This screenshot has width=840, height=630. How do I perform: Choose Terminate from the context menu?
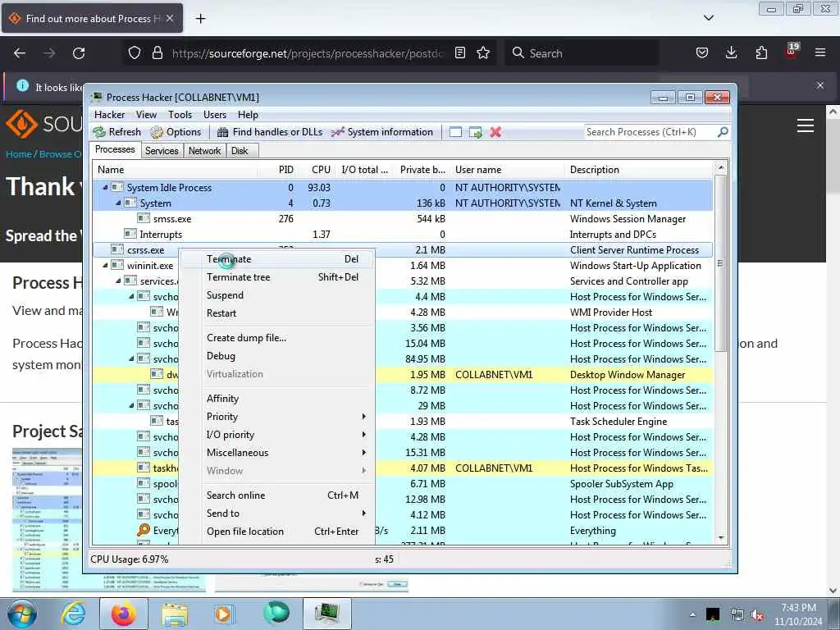pos(277,259)
